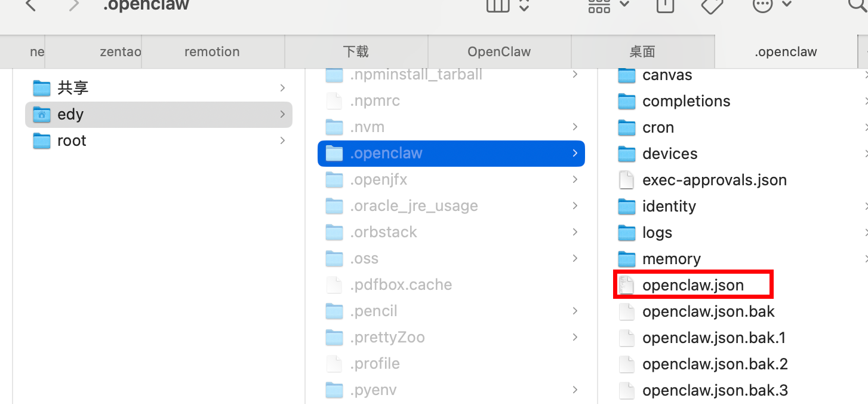Expand the root folder chevron
This screenshot has height=404, width=868.
pyautogui.click(x=282, y=140)
